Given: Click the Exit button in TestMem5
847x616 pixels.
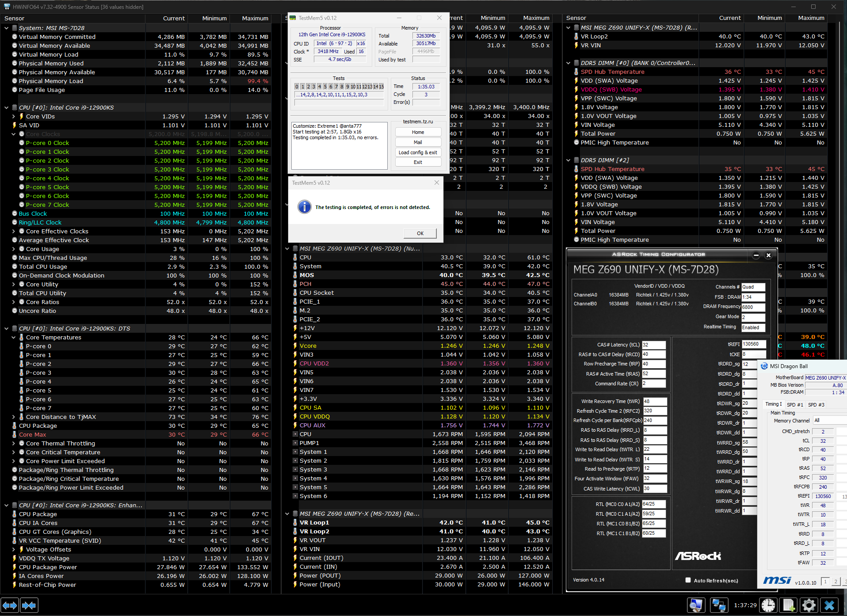Looking at the screenshot, I should pyautogui.click(x=418, y=162).
